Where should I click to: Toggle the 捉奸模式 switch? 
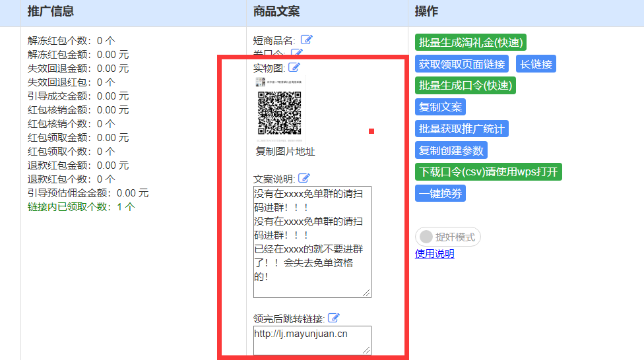tap(447, 237)
